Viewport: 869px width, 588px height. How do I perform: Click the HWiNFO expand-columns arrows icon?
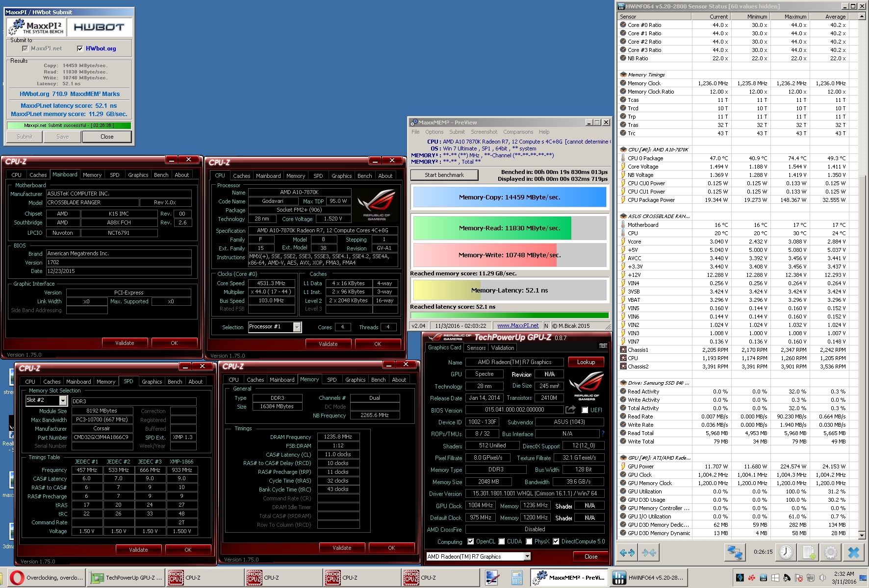tap(627, 553)
